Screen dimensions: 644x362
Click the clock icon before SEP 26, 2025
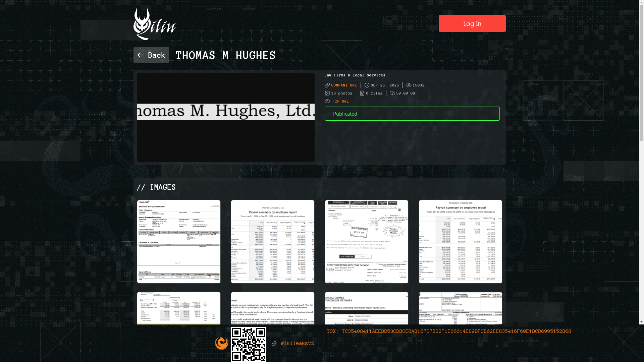point(367,85)
